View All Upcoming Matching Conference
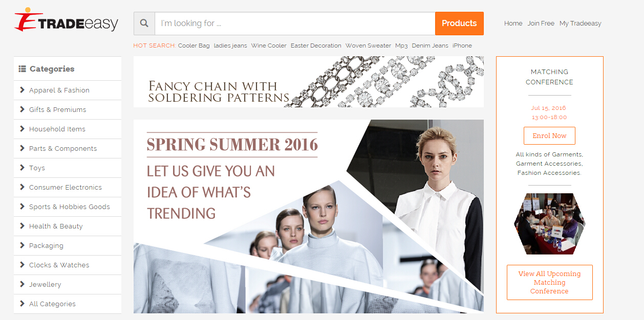This screenshot has width=644, height=320. coord(549,282)
